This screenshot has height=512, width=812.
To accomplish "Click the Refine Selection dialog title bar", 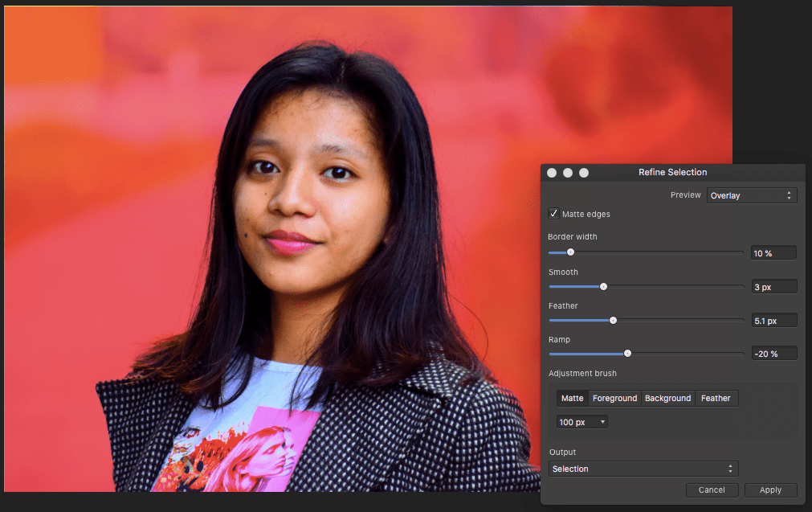I will [x=672, y=172].
